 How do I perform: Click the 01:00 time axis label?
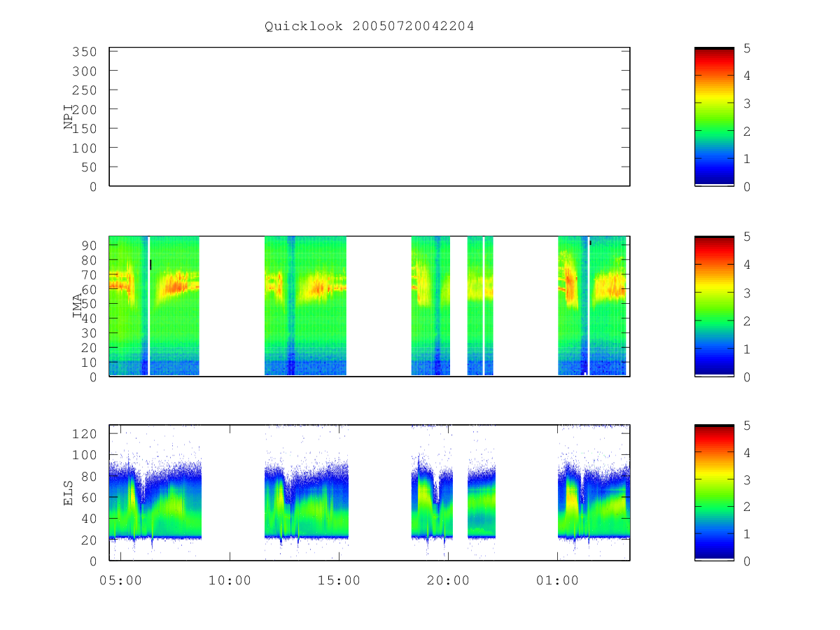pyautogui.click(x=557, y=580)
